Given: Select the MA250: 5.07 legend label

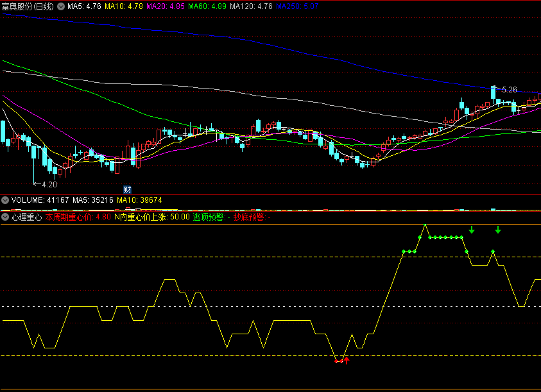Looking at the screenshot, I should pyautogui.click(x=297, y=6).
